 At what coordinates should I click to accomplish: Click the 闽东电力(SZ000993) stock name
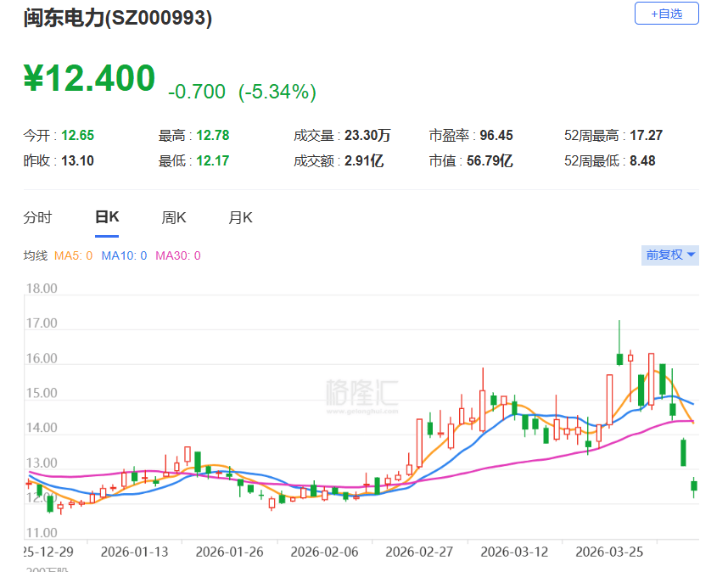119,19
